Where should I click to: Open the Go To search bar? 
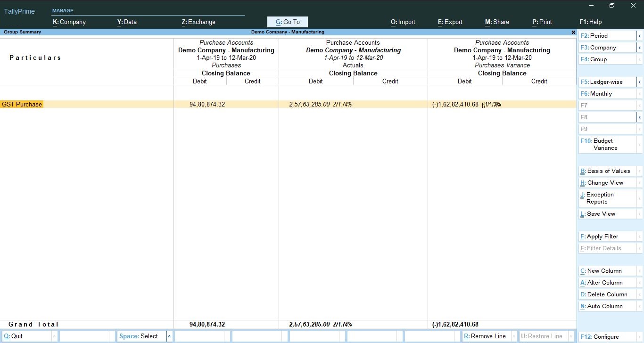pos(287,22)
